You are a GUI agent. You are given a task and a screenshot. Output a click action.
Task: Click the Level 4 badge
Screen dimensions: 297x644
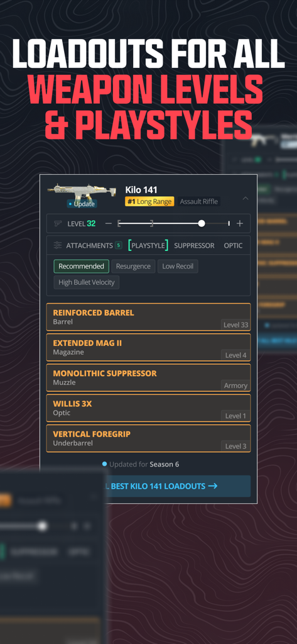235,355
